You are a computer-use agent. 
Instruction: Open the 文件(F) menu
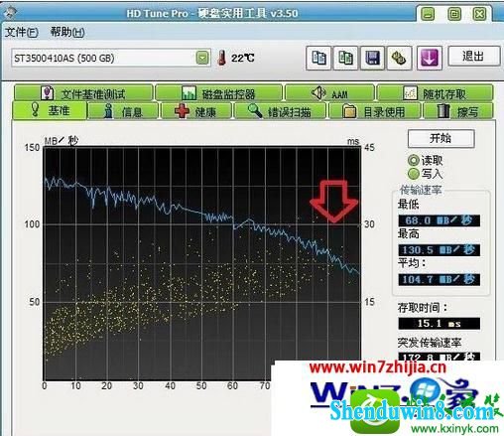point(22,32)
